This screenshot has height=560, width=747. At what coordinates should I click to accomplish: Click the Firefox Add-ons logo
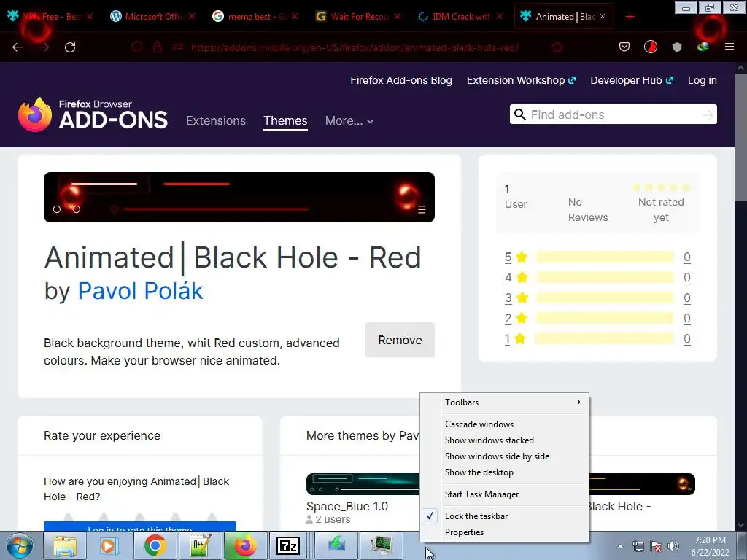[x=93, y=114]
